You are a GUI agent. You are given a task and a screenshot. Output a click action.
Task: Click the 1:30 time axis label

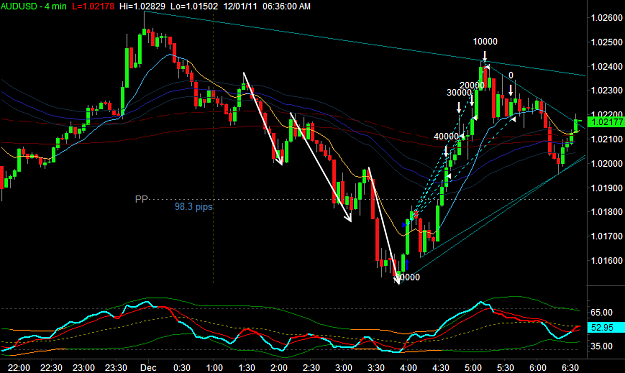pos(246,367)
